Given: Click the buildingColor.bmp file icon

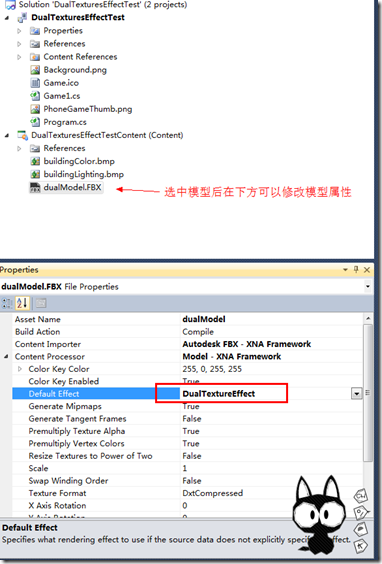Looking at the screenshot, I should [35, 162].
